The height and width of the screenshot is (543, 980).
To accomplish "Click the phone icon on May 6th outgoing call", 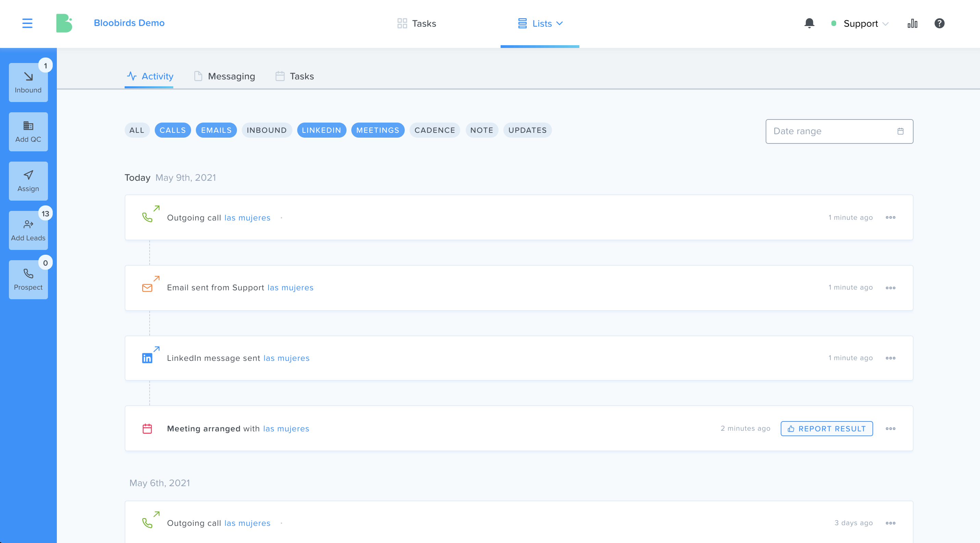I will coord(147,523).
